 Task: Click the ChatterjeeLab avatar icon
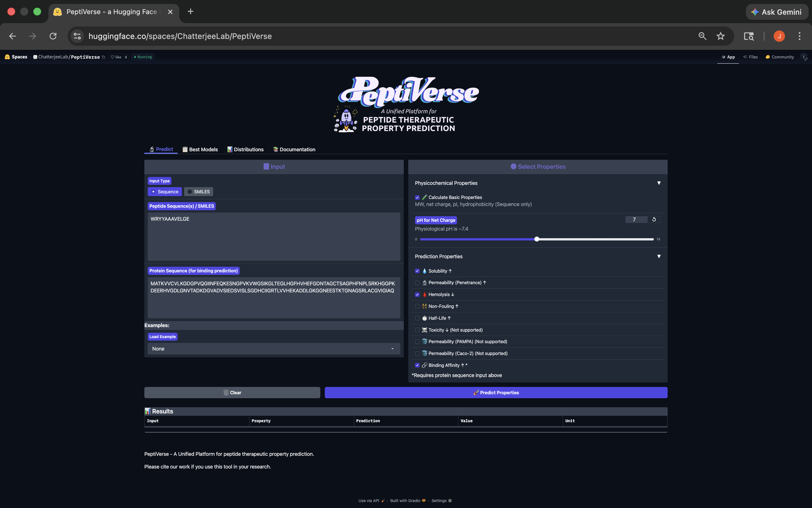(35, 57)
